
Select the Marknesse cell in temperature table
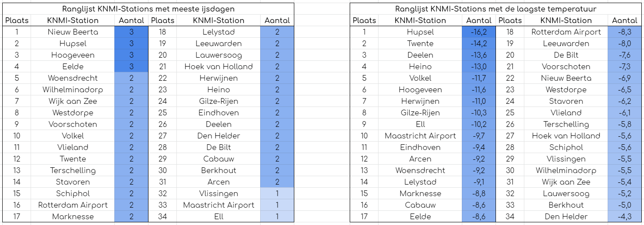(x=420, y=193)
